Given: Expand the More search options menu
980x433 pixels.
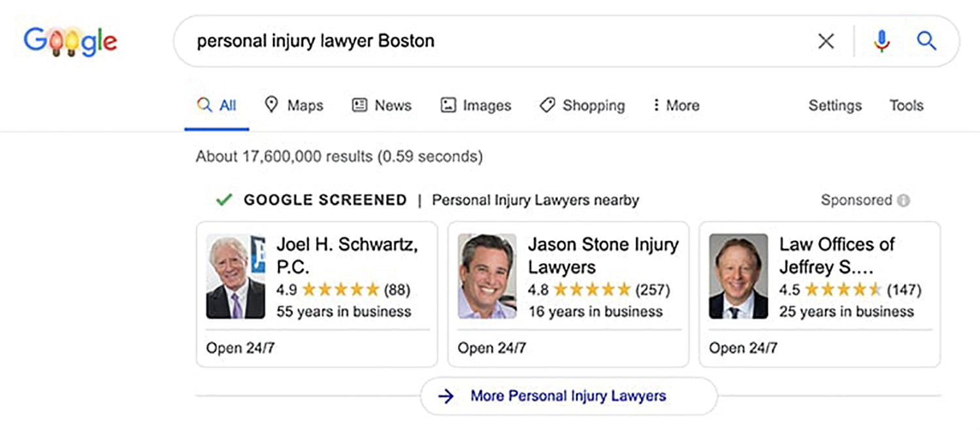Looking at the screenshot, I should tap(676, 105).
